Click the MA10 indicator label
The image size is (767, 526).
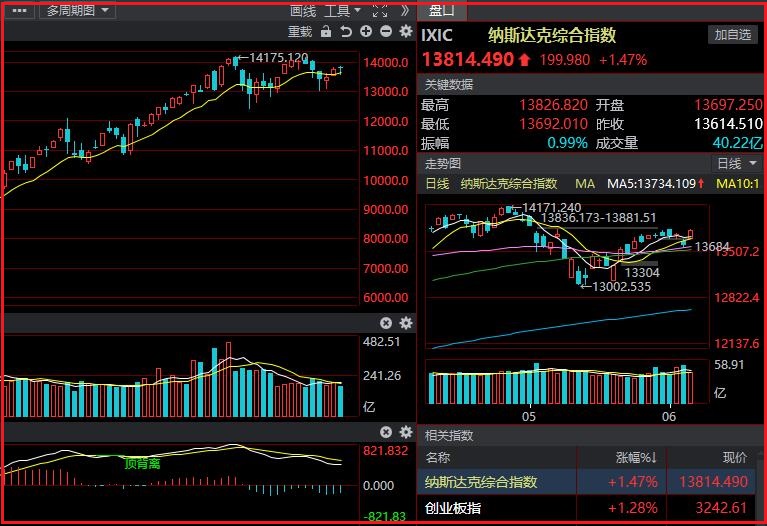738,184
